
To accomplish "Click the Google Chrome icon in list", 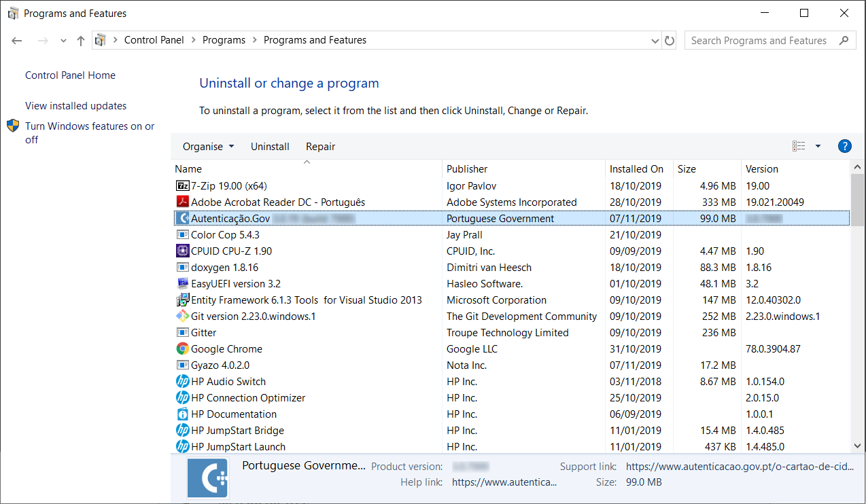I will pos(182,349).
